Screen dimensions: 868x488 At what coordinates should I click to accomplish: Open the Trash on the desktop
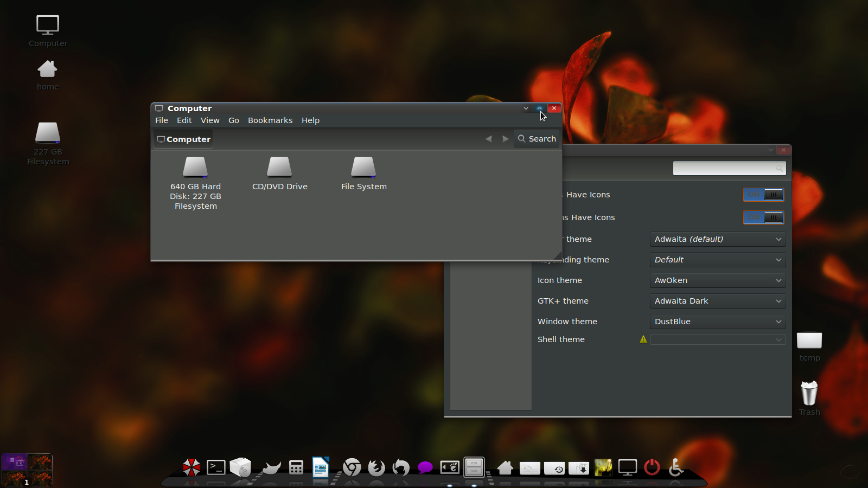(x=809, y=399)
